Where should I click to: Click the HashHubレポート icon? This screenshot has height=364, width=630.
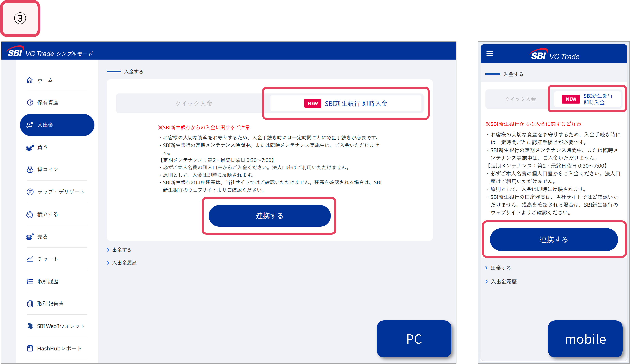pyautogui.click(x=30, y=348)
